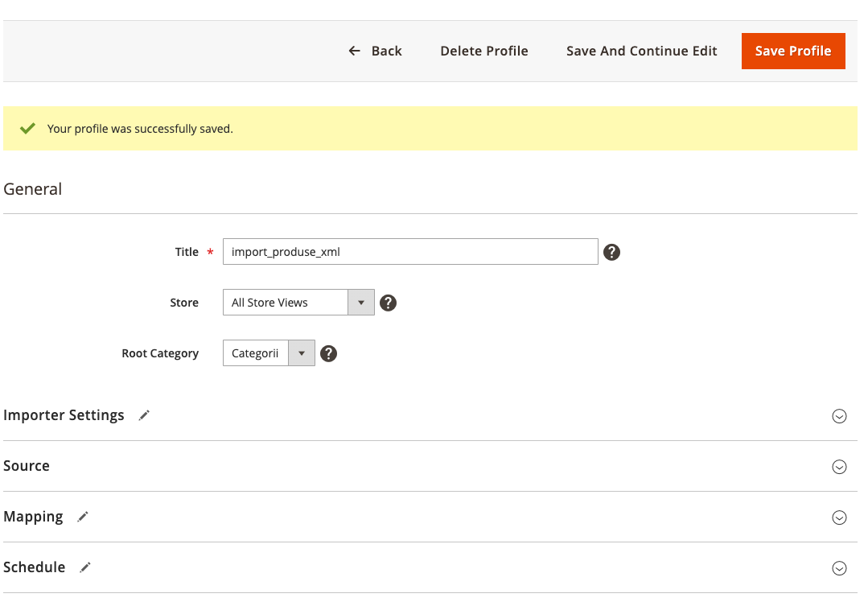Click the Mapping section heading

[x=33, y=517]
